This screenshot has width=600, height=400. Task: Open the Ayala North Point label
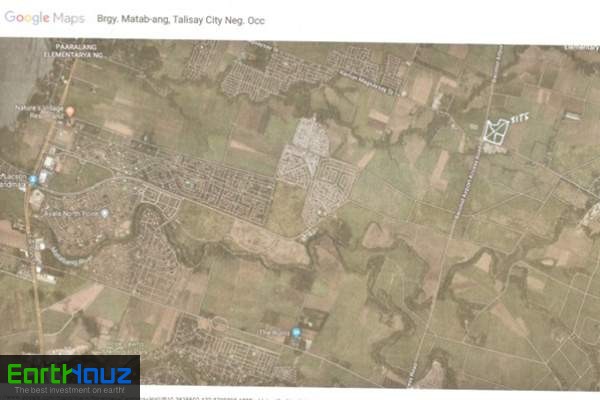click(x=71, y=214)
